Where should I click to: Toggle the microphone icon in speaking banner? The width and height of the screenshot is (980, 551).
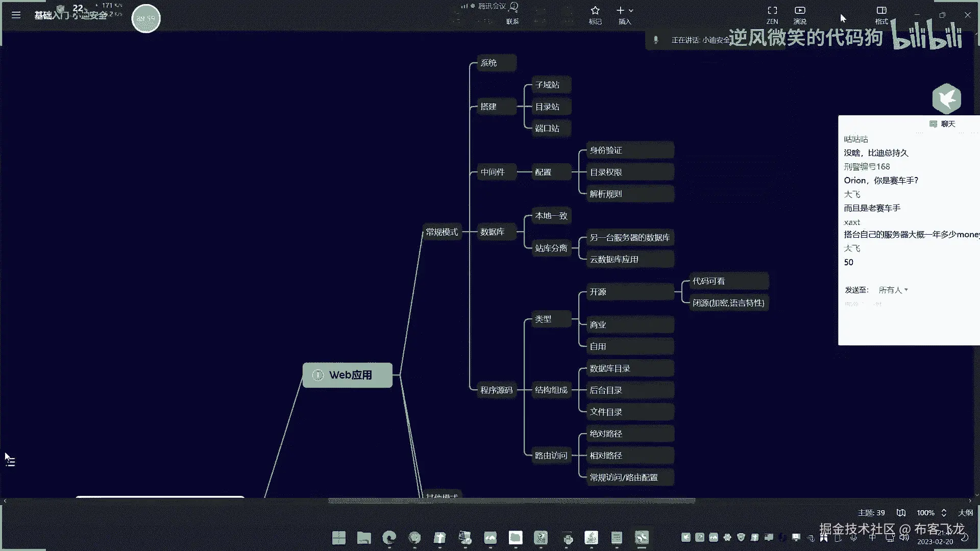[x=656, y=40]
